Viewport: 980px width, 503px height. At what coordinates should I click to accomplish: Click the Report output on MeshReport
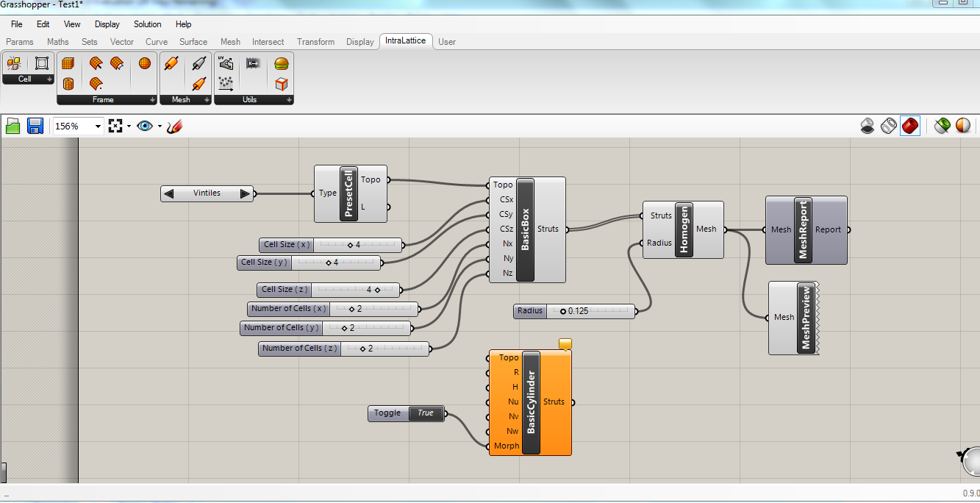[828, 229]
